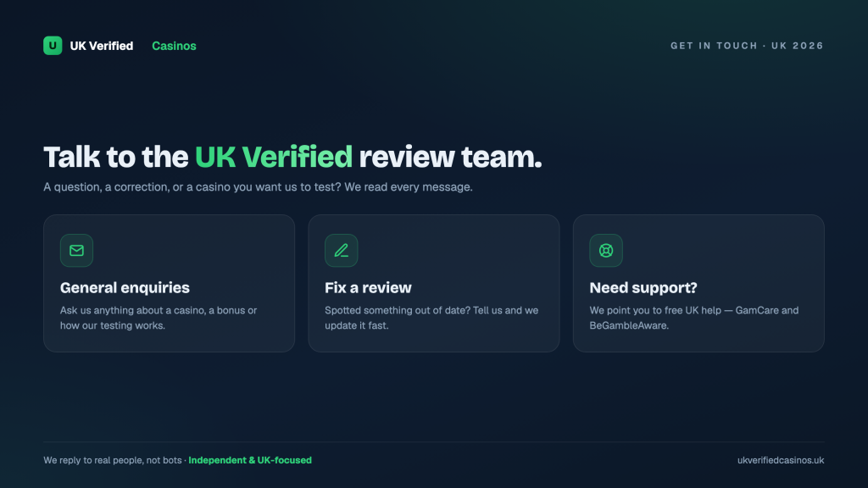The image size is (868, 488).
Task: Click the green U logo icon
Action: pos(53,46)
